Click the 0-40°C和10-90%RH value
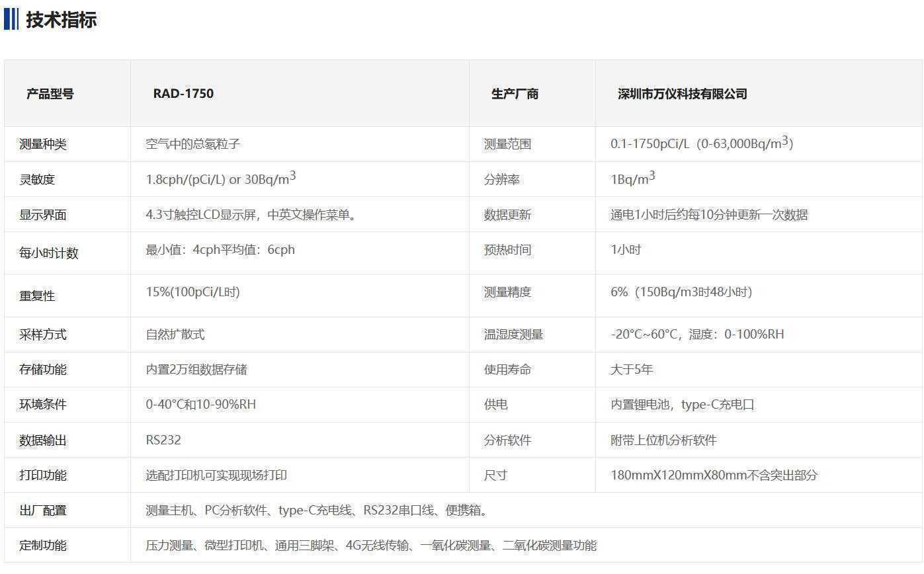The width and height of the screenshot is (924, 574). click(200, 404)
